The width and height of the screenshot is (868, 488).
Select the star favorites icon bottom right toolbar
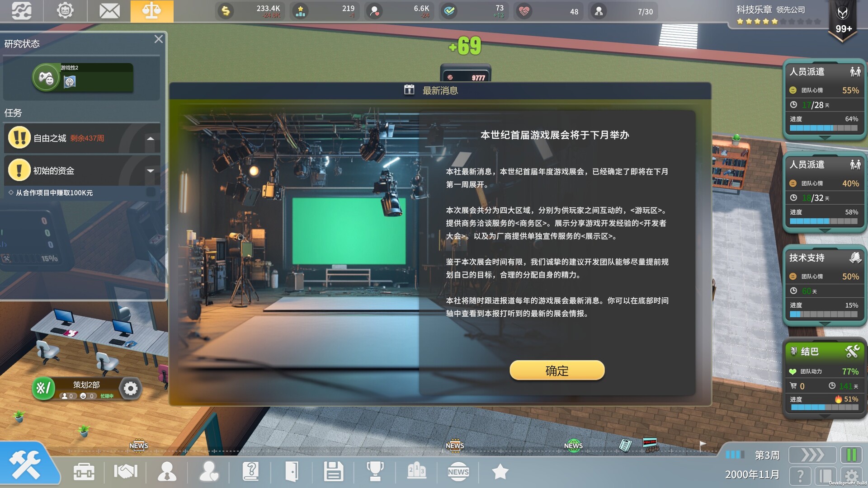coord(500,472)
